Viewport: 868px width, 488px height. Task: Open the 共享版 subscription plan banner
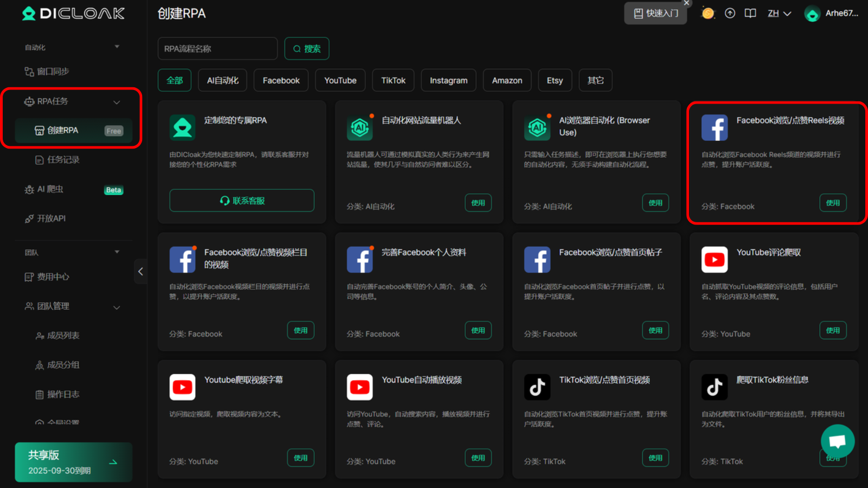tap(74, 463)
